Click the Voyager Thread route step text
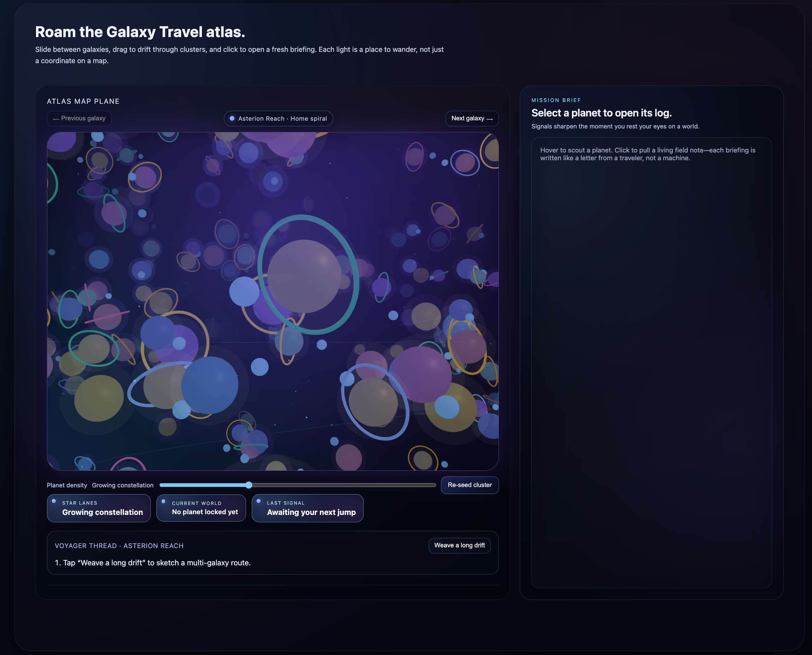 153,563
